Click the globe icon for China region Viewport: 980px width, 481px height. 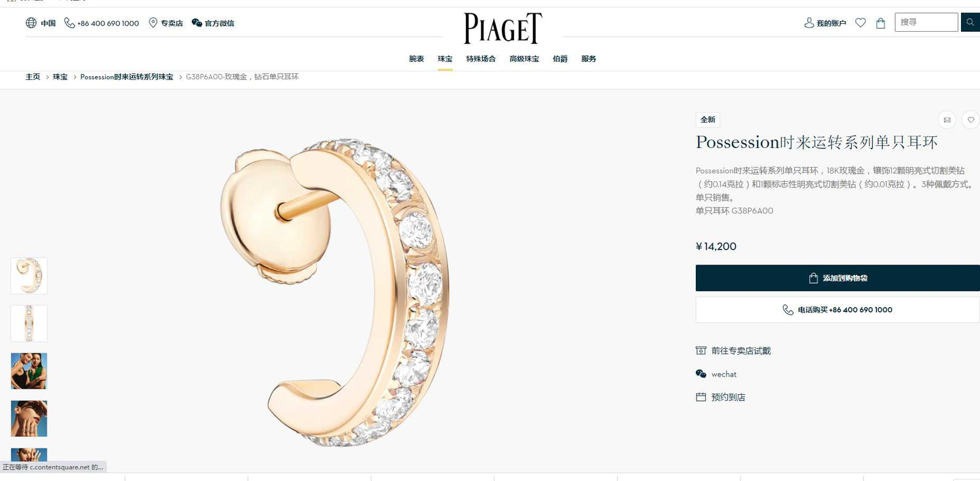(31, 23)
